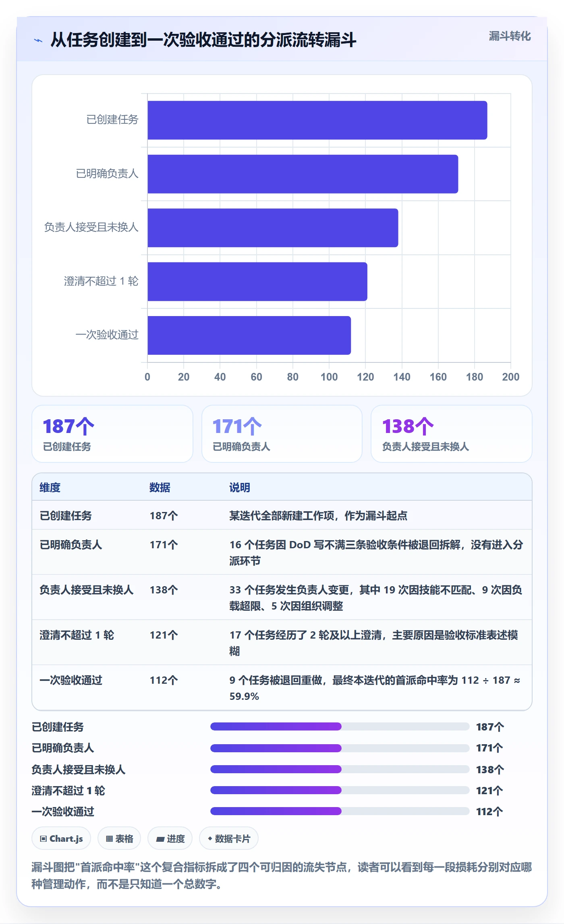Click the 100 x-axis tick label
The width and height of the screenshot is (564, 924).
pyautogui.click(x=329, y=377)
